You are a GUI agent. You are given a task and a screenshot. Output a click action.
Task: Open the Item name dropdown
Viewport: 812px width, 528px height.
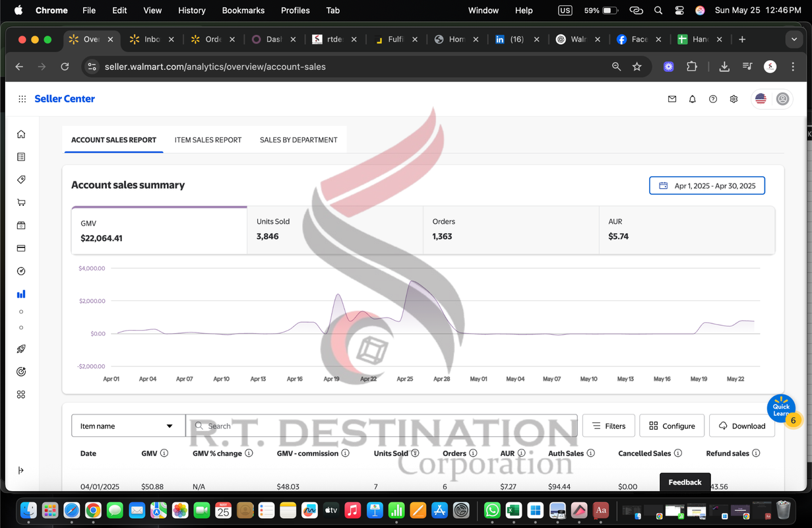click(128, 426)
